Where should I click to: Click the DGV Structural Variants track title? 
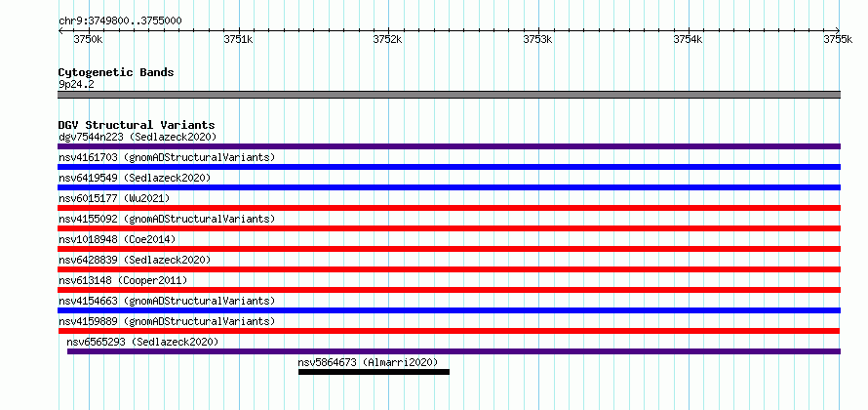coord(137,125)
